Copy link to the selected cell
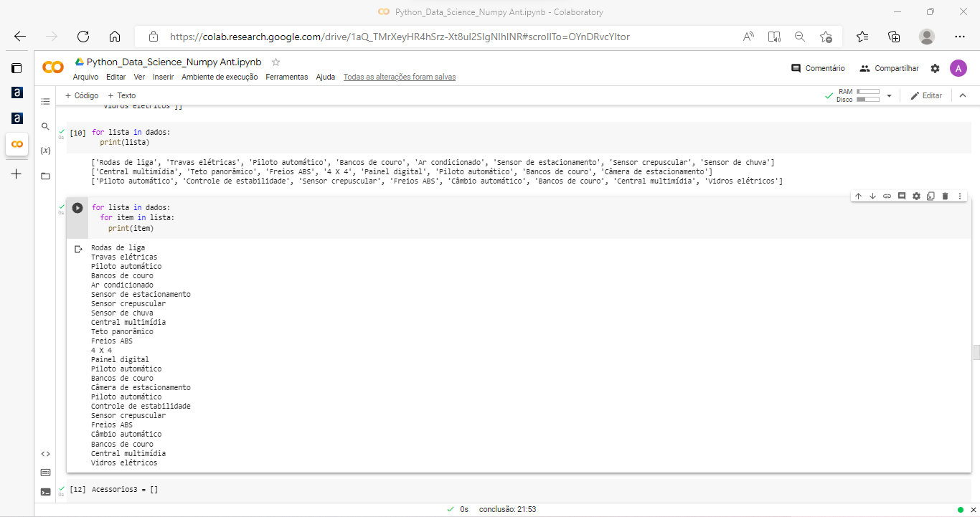This screenshot has width=980, height=517. [887, 196]
